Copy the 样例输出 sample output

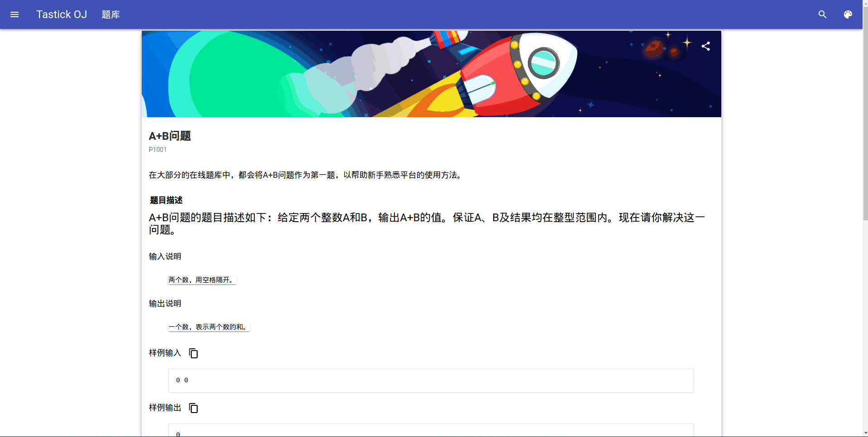(x=193, y=408)
